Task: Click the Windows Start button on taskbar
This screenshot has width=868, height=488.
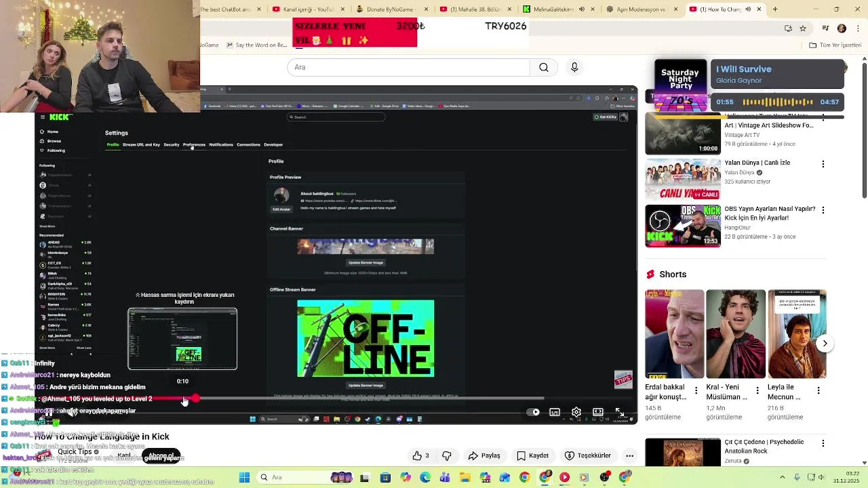Action: click(244, 477)
